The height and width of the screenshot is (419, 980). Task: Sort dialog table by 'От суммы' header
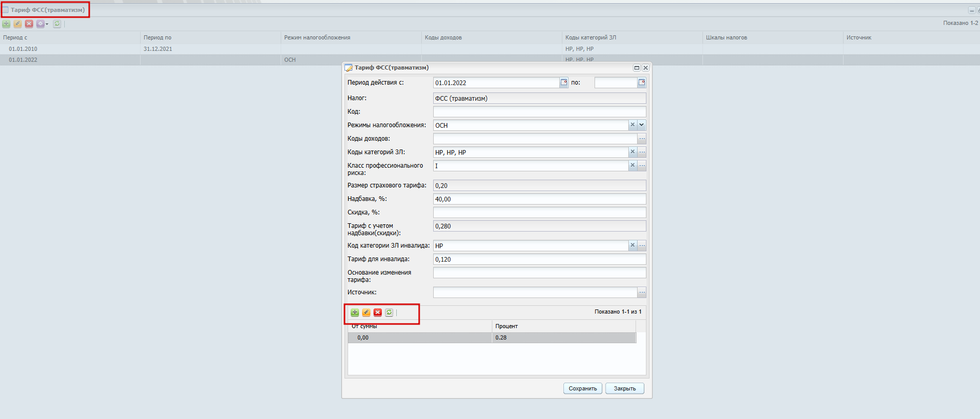[x=420, y=326]
